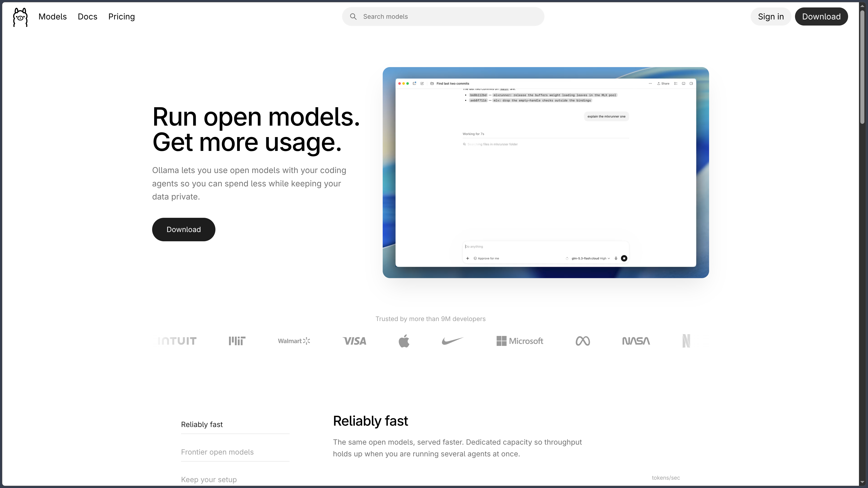The height and width of the screenshot is (488, 868).
Task: Click the sidebar toggle icon in the preview window
Action: click(x=415, y=84)
